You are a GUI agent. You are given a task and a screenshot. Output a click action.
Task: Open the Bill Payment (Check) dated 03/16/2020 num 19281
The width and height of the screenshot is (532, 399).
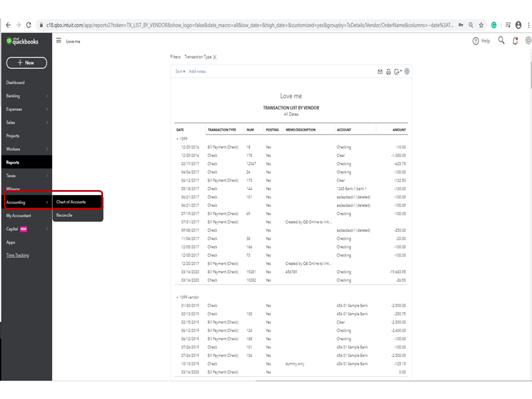point(223,272)
